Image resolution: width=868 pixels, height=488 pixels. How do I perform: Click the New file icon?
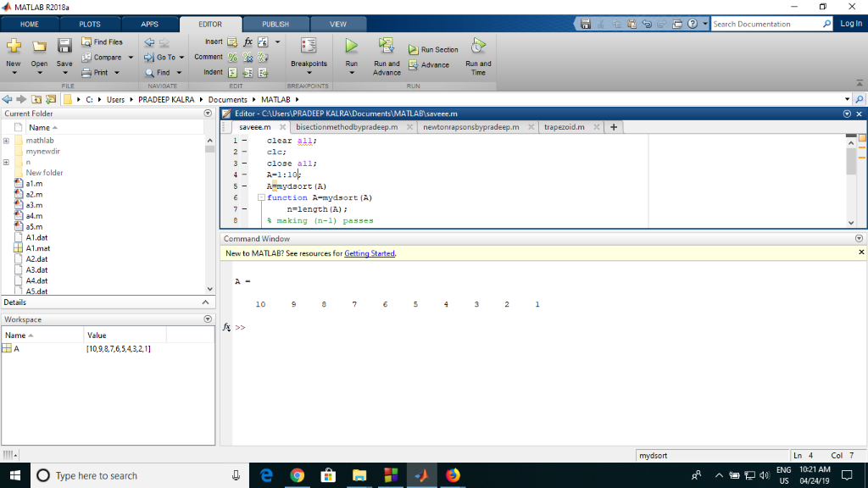[x=14, y=47]
